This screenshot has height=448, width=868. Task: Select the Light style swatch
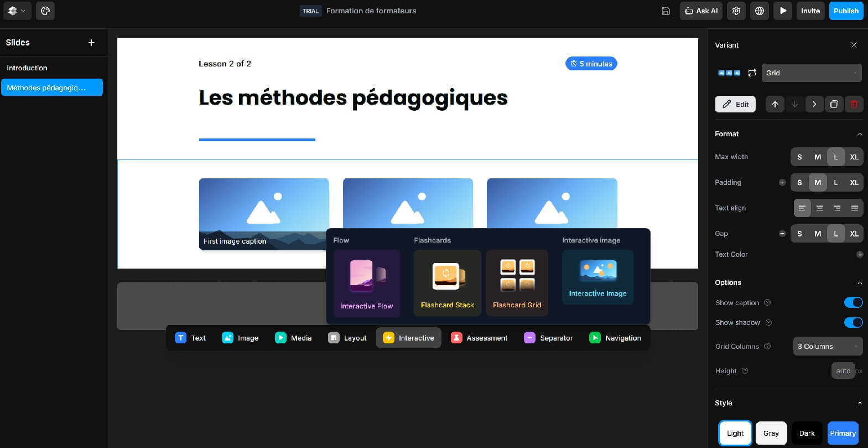point(735,433)
